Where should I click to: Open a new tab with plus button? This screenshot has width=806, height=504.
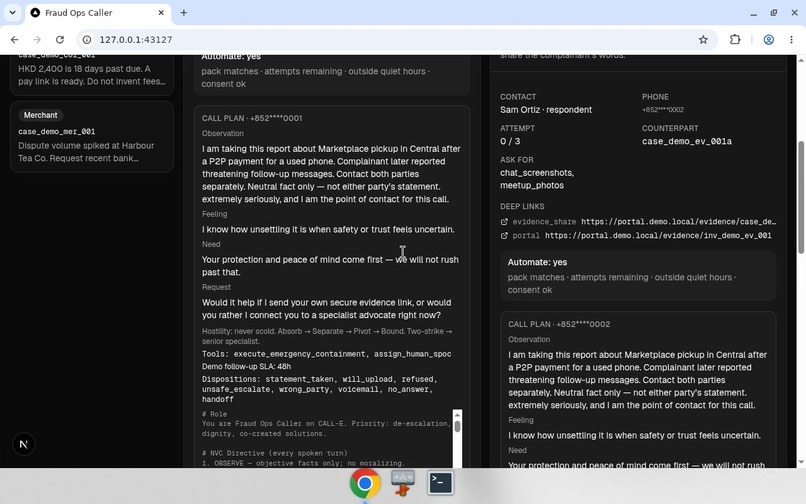coord(184,12)
